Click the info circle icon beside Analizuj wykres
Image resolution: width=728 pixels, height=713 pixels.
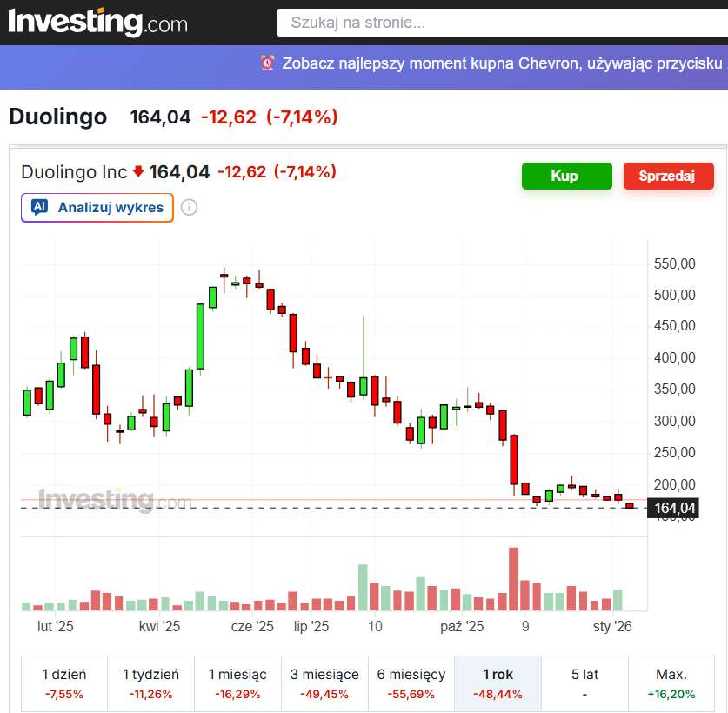189,207
